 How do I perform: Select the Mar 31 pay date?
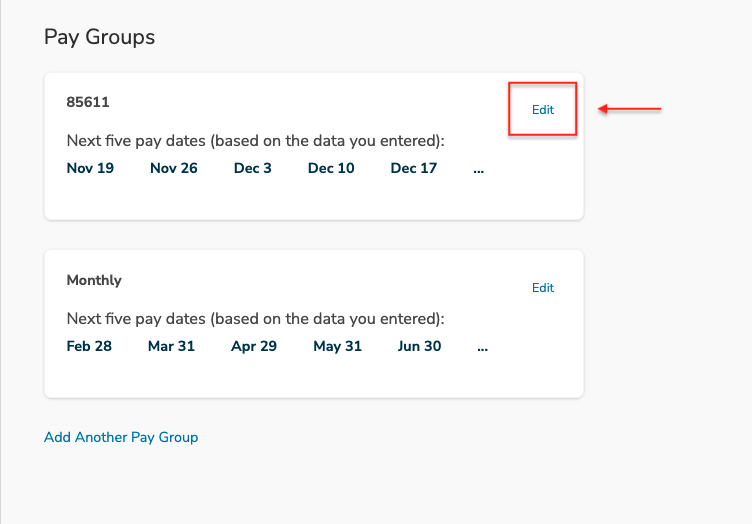(x=171, y=346)
